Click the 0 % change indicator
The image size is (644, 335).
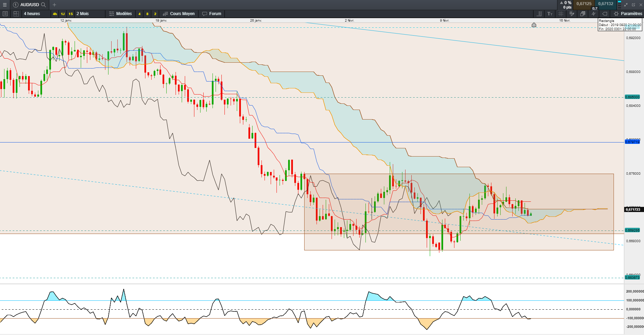[x=566, y=3]
